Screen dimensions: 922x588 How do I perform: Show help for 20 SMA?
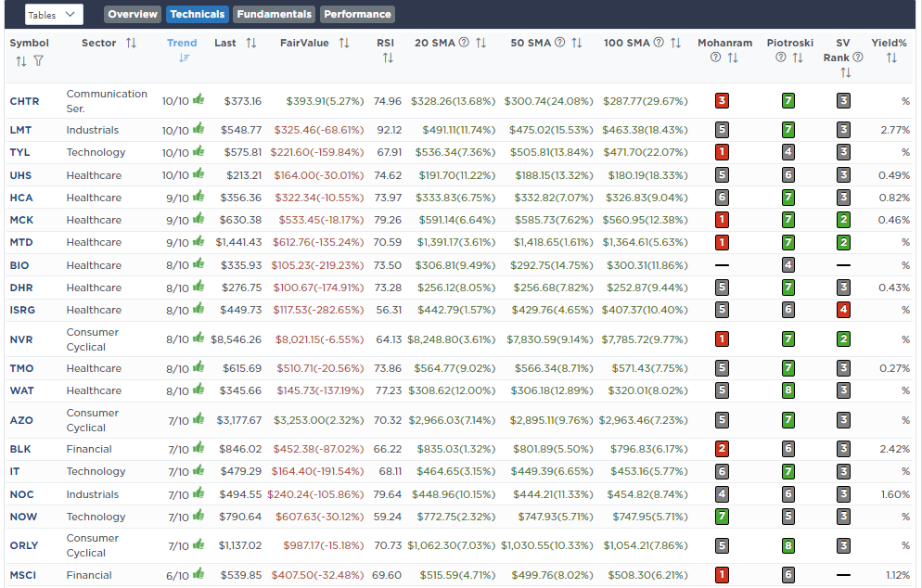coord(464,43)
